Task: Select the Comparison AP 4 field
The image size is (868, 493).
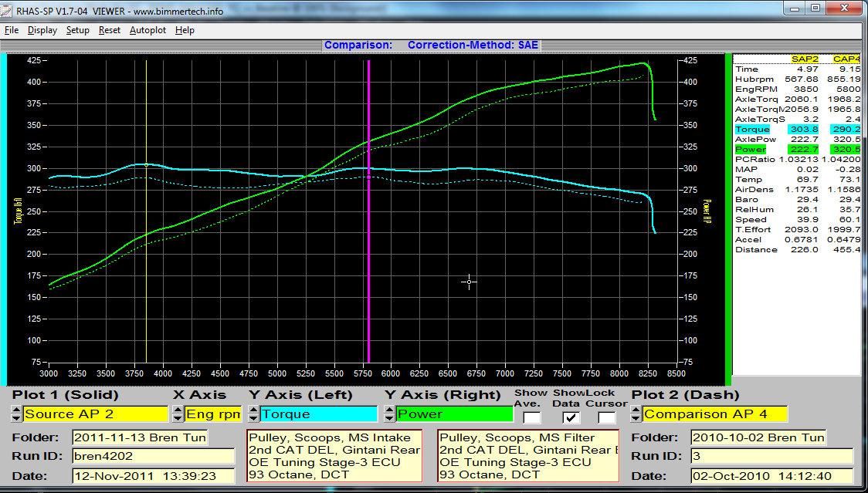Action: [714, 414]
